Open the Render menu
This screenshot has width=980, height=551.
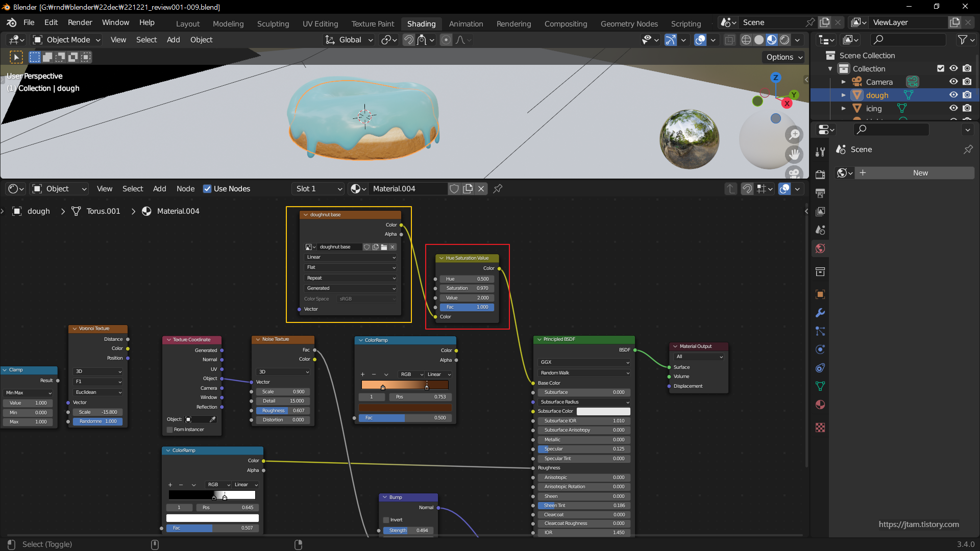coord(80,22)
